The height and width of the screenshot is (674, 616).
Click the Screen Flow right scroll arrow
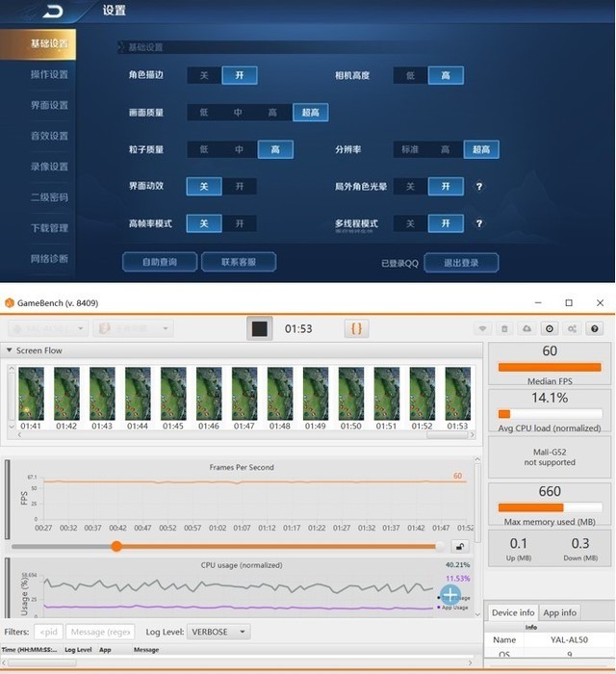click(472, 435)
